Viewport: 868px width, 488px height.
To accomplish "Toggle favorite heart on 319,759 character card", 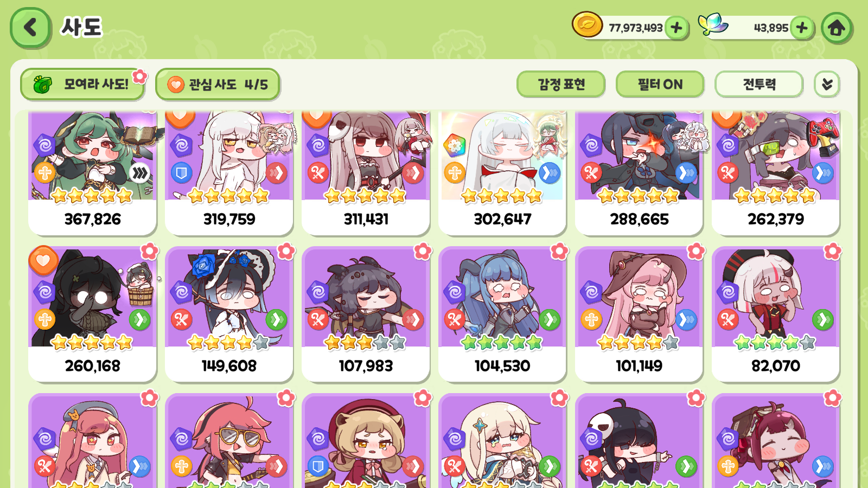I will [180, 117].
